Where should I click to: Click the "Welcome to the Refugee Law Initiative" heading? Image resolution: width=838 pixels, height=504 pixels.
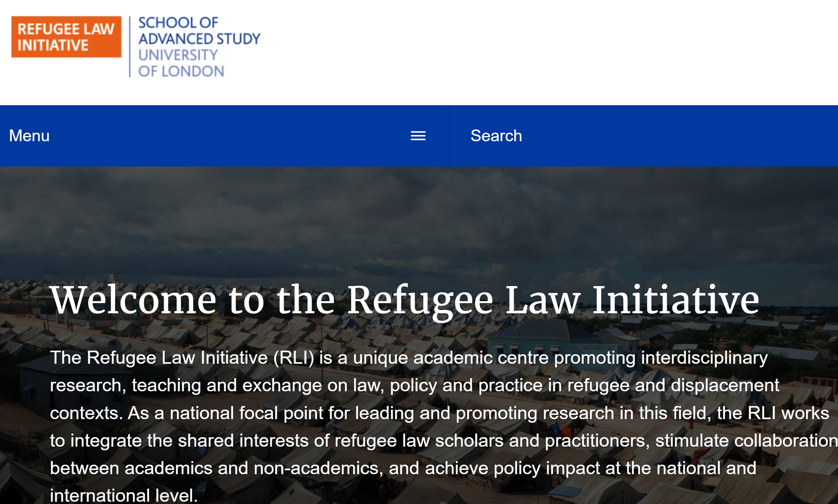pyautogui.click(x=405, y=300)
